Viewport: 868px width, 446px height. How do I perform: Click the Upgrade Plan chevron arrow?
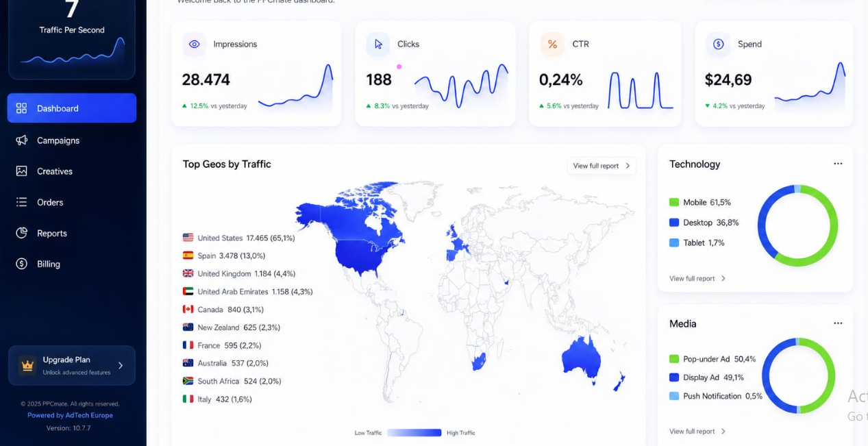[121, 365]
